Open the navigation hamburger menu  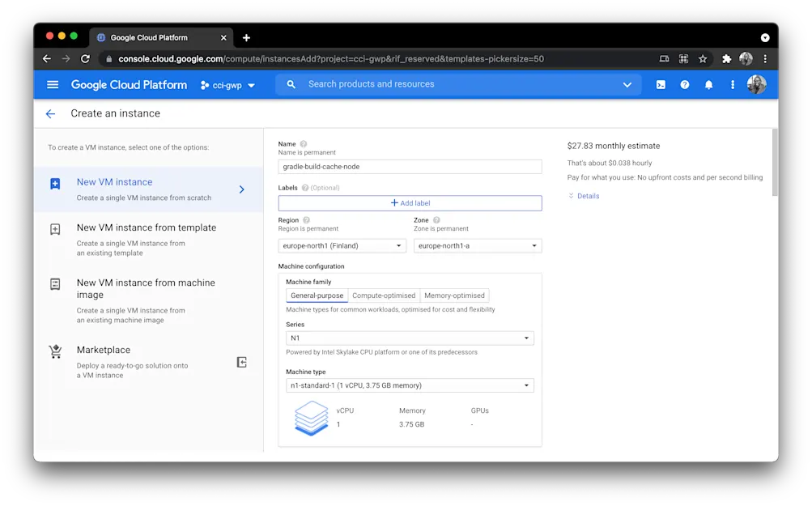pos(53,84)
